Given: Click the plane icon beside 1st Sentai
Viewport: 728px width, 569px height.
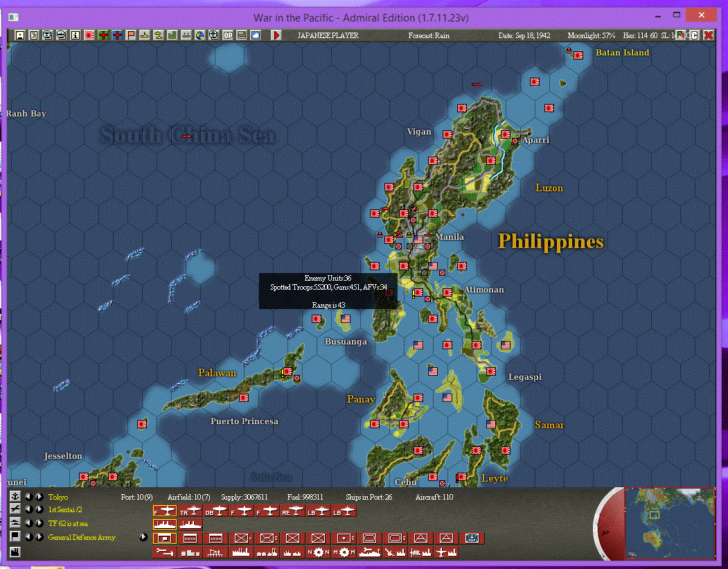Looking at the screenshot, I should (x=15, y=509).
